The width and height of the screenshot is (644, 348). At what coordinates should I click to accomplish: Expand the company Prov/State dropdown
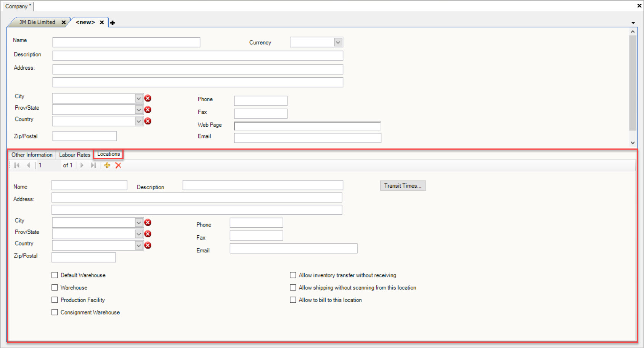coord(139,110)
